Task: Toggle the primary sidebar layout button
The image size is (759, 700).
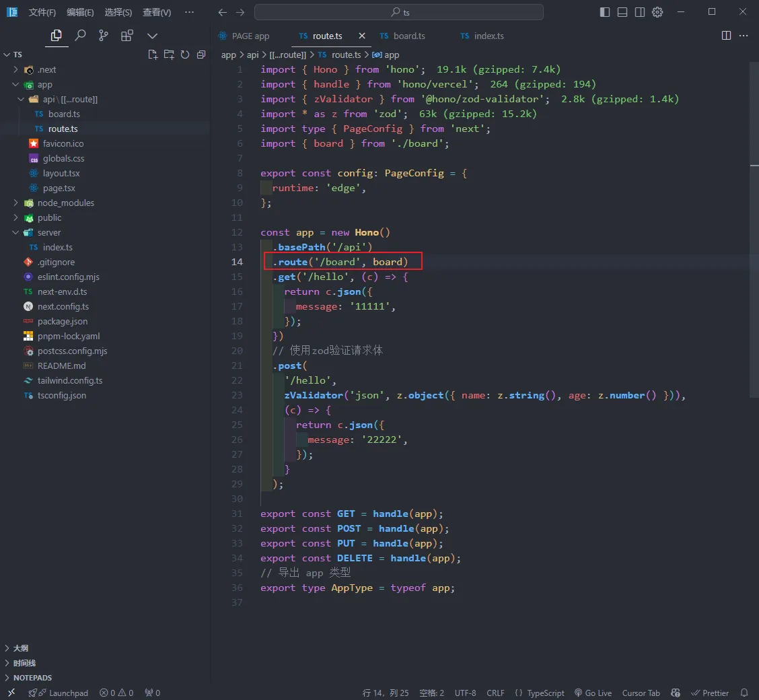Action: (x=605, y=12)
